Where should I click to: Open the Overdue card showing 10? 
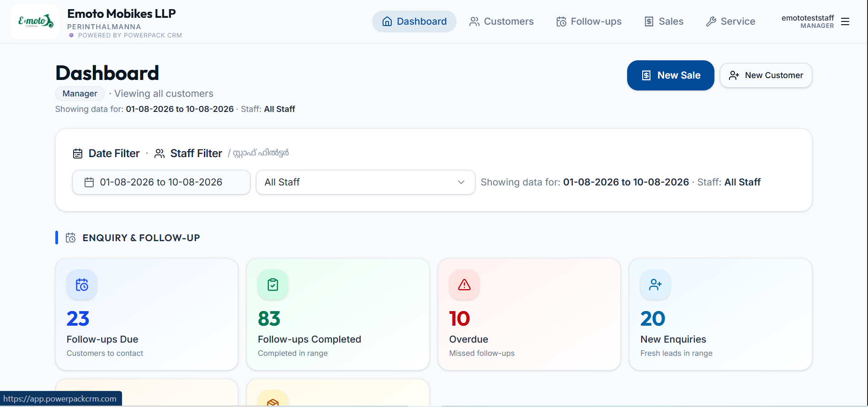(x=529, y=314)
